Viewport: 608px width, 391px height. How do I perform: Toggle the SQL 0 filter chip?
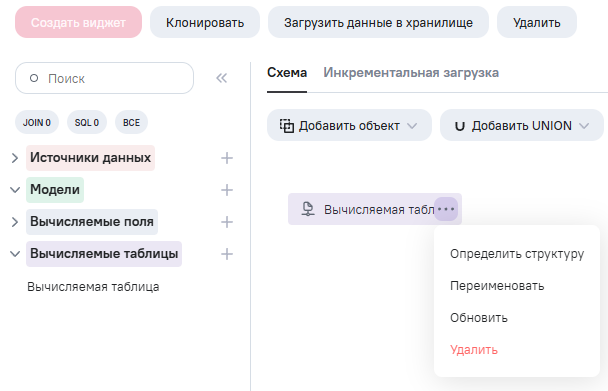pyautogui.click(x=87, y=123)
